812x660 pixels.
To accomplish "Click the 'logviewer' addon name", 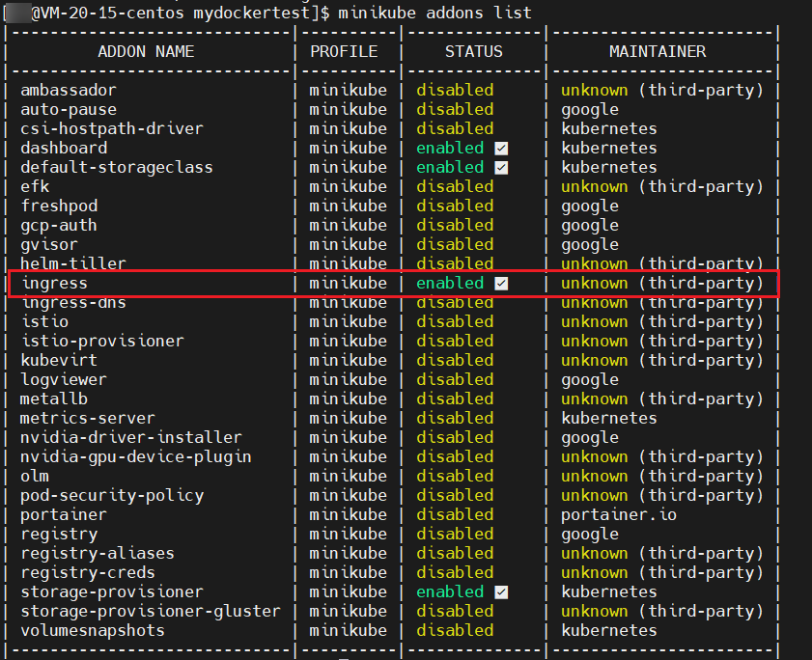I will [x=64, y=380].
